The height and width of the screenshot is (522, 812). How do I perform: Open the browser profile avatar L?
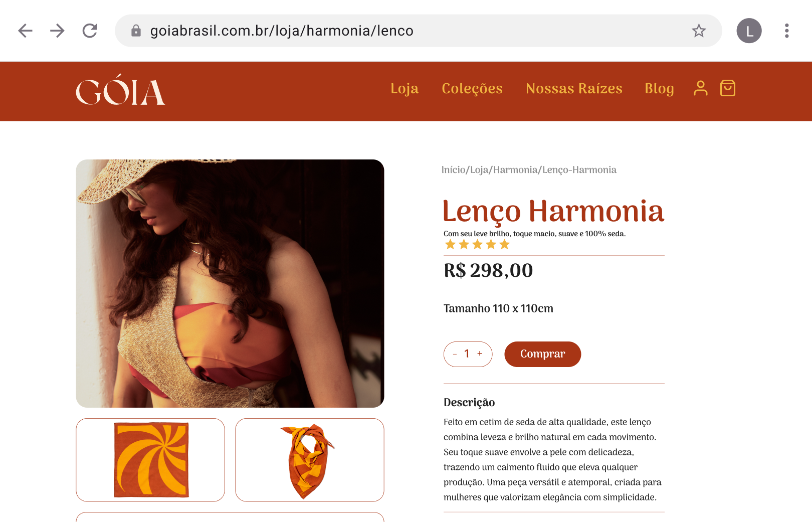(x=749, y=31)
